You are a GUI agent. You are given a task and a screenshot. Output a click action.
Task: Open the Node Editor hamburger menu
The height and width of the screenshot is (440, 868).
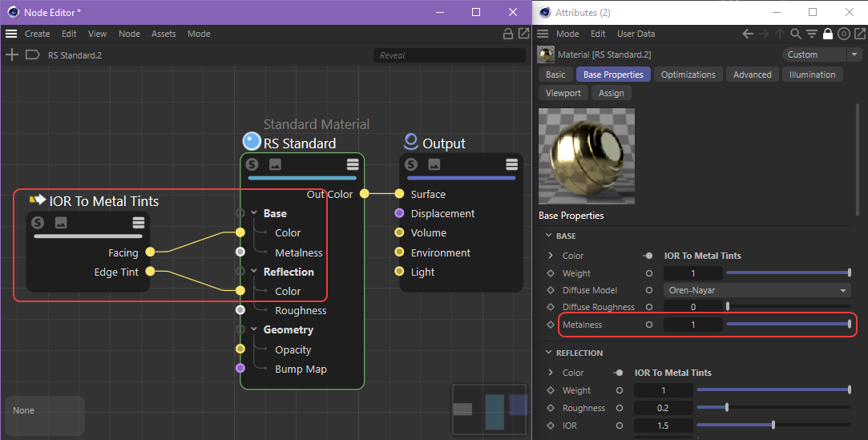pos(11,34)
